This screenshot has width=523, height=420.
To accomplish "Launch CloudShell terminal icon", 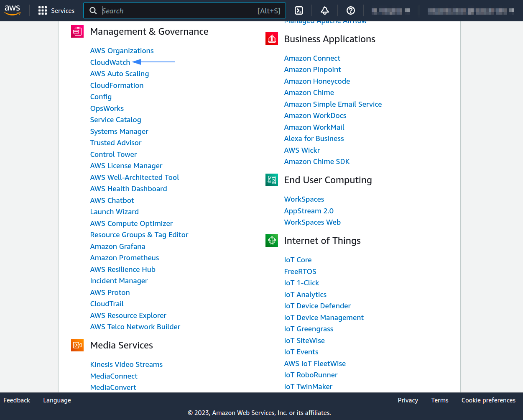I will (x=299, y=11).
